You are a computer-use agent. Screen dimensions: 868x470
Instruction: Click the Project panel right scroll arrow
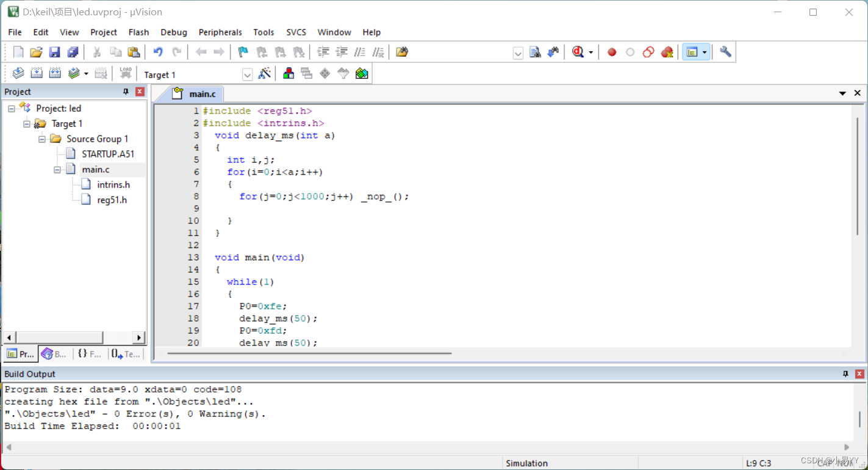pos(140,338)
